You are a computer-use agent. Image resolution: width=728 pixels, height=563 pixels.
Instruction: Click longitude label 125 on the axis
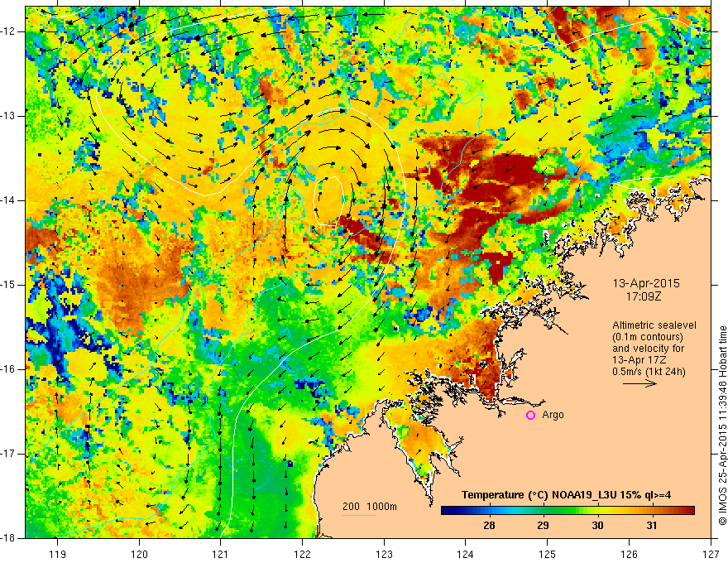tap(548, 554)
